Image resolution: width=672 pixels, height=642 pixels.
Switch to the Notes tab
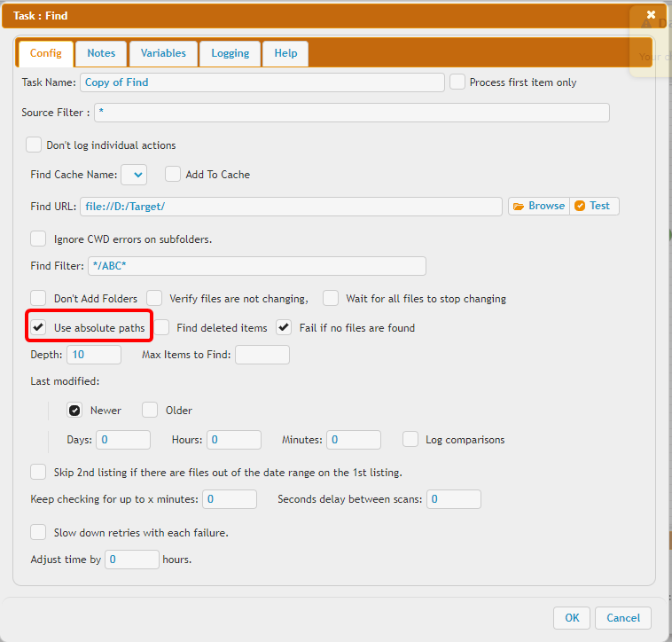pos(101,53)
